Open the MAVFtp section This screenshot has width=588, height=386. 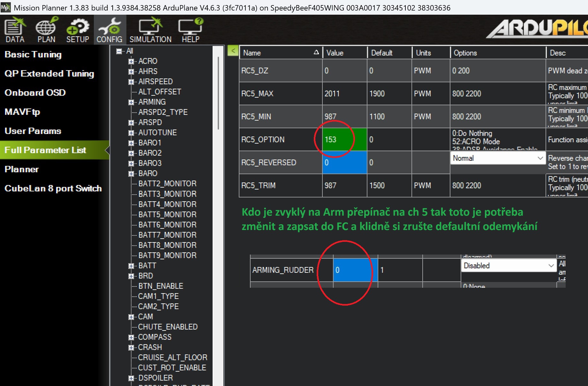point(22,112)
